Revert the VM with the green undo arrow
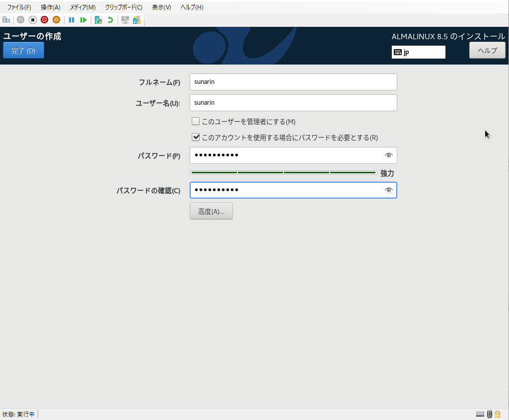 (x=110, y=20)
